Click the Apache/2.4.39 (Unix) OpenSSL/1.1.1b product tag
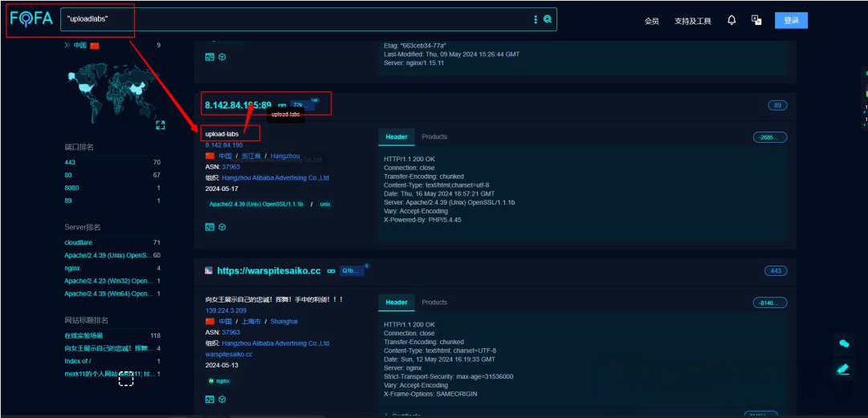The width and height of the screenshot is (868, 418). click(256, 204)
